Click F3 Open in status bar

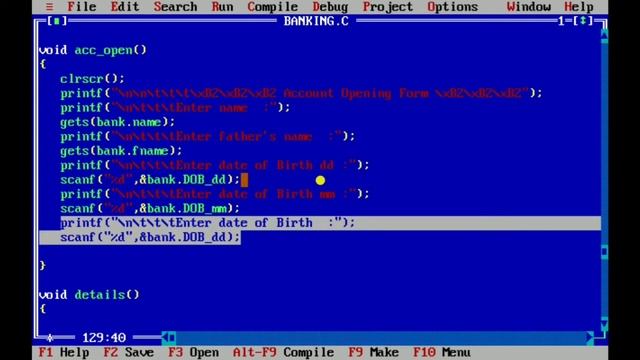point(193,352)
